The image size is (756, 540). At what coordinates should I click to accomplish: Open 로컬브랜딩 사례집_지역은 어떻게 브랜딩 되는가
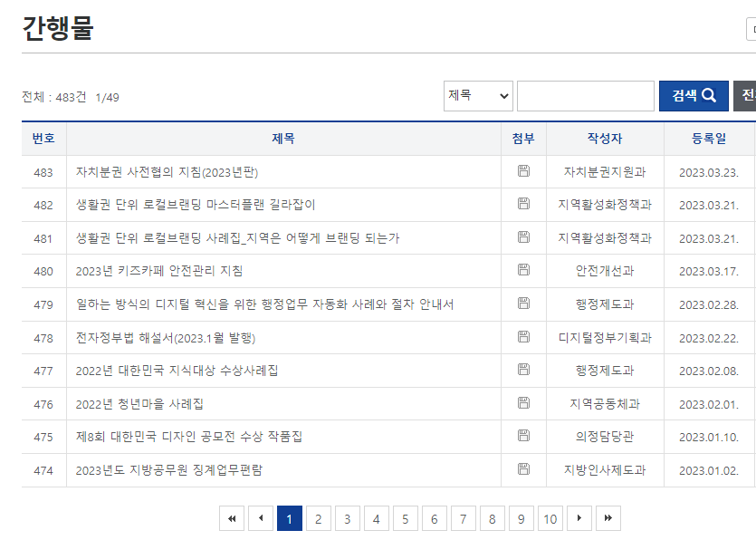(x=238, y=238)
